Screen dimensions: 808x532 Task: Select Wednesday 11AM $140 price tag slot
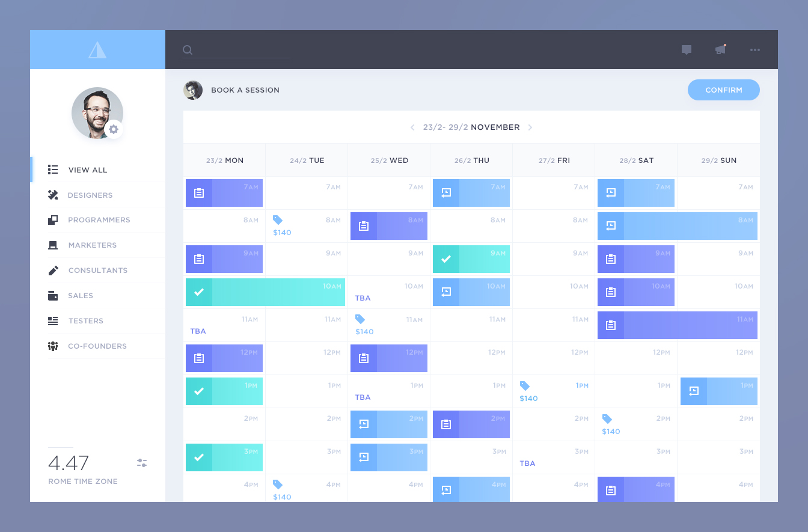pos(389,325)
